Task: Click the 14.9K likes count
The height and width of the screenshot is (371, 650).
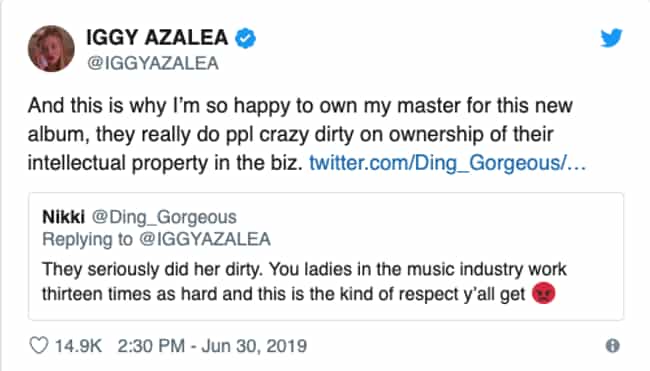Action: 78,346
